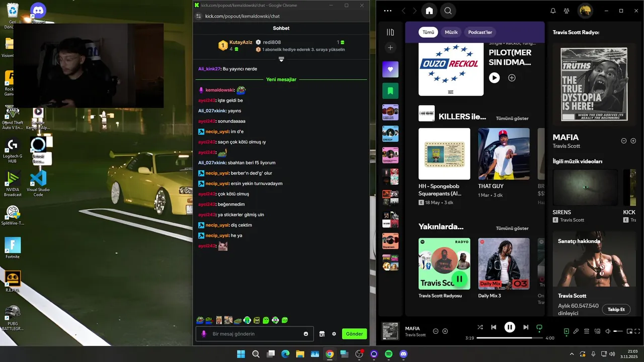Toggle shuffle in Spotify player
The image size is (644, 362).
(480, 327)
